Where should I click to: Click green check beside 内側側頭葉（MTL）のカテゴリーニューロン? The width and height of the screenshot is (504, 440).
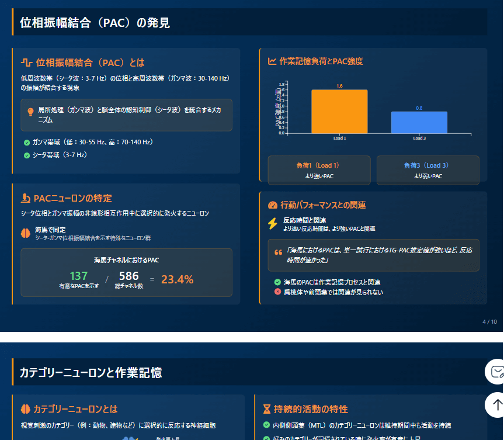[x=266, y=425]
